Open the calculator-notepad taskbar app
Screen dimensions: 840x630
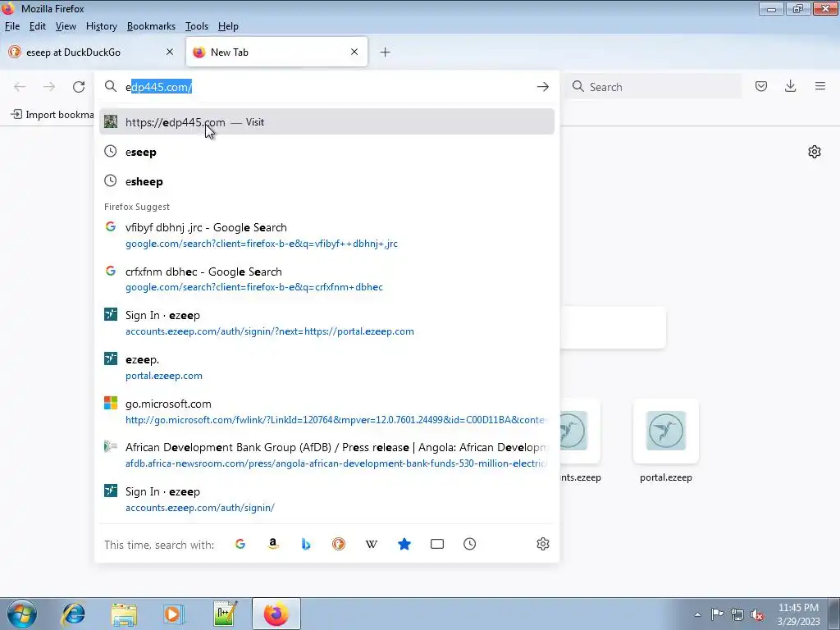(225, 614)
